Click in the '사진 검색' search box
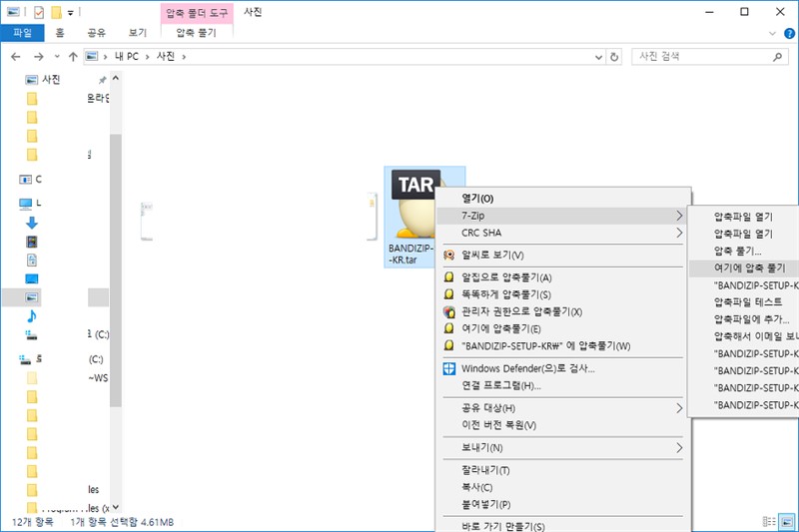Image resolution: width=799 pixels, height=532 pixels. pos(699,57)
